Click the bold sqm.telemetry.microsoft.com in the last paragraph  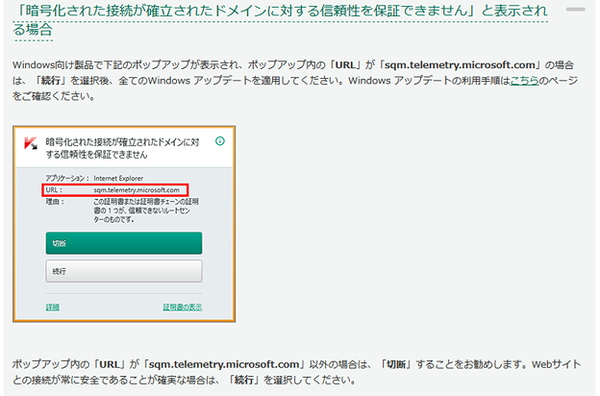coord(224,364)
